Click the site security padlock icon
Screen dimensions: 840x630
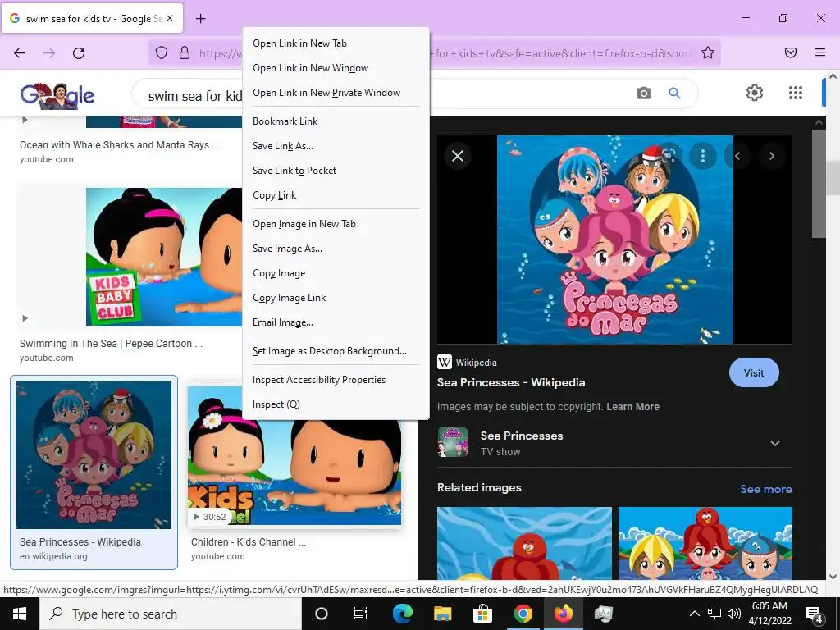point(185,52)
